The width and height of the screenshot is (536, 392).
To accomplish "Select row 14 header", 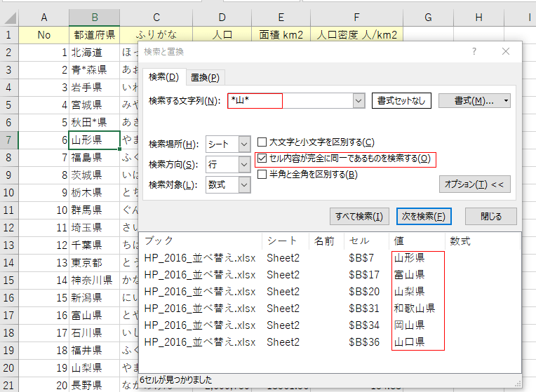I will tap(9, 262).
